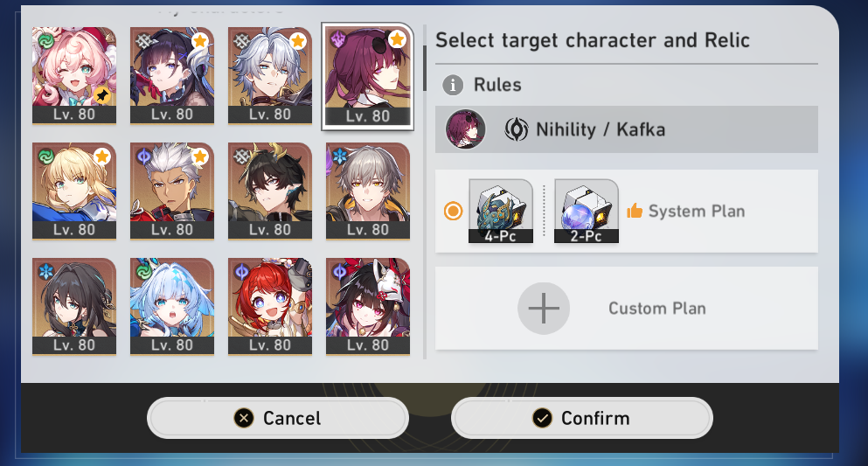Screen dimensions: 868x466
Task: Select the 4-Pc relic set icon
Action: [x=500, y=211]
